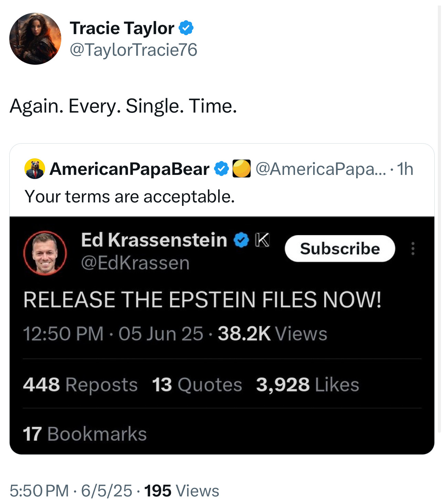Image resolution: width=444 pixels, height=504 pixels.
Task: Click the 5:50 PM · 6/5/25 timestamp
Action: coord(71,491)
